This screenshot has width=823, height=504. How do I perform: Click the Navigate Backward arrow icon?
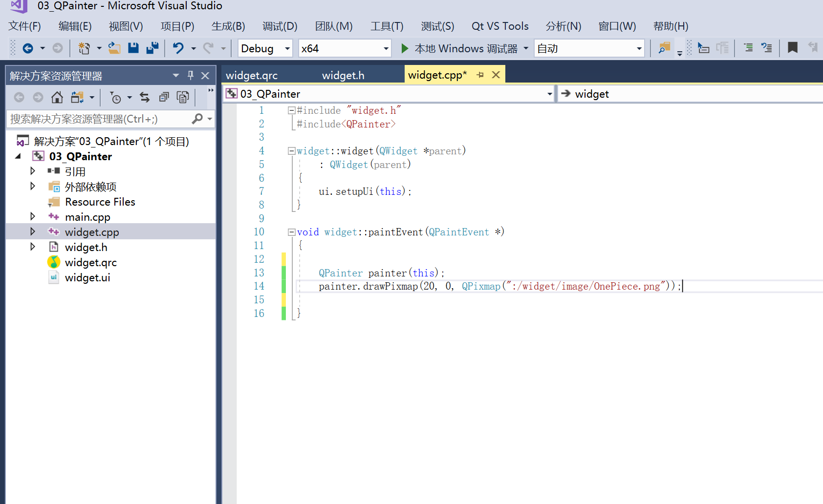pyautogui.click(x=28, y=48)
